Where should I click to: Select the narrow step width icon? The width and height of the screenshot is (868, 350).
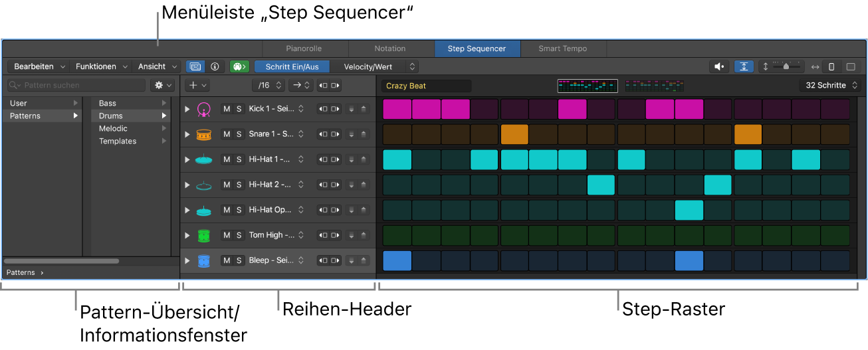(x=831, y=66)
